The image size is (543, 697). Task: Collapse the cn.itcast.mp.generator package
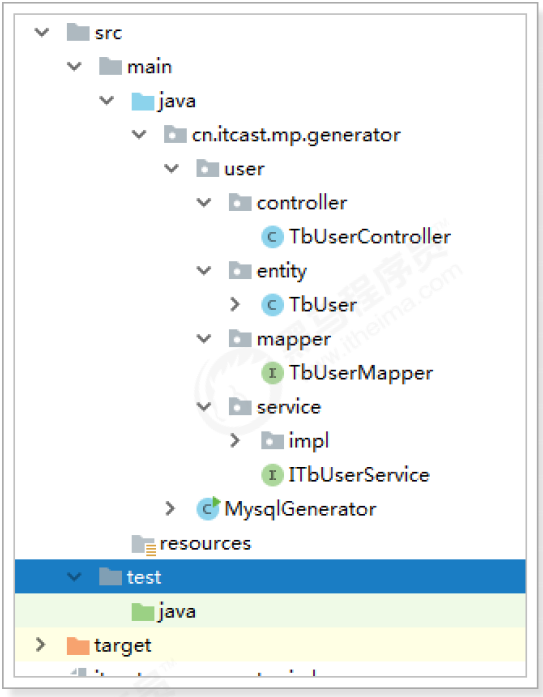pyautogui.click(x=139, y=135)
